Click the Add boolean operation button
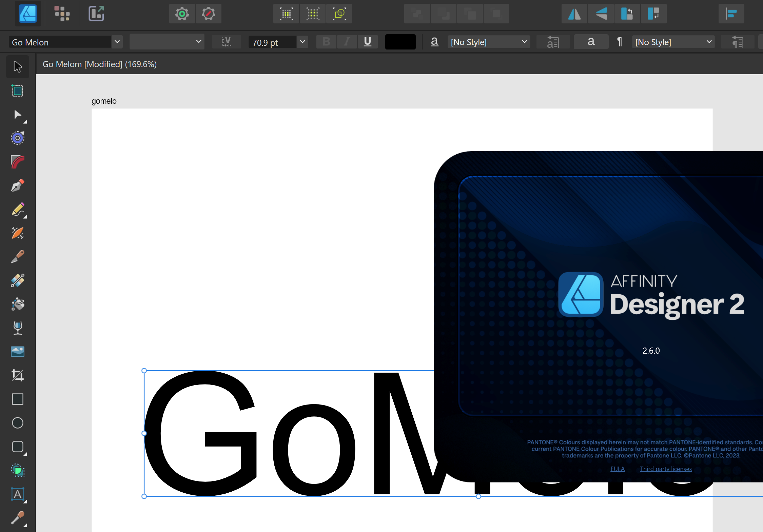This screenshot has height=532, width=763. click(417, 14)
